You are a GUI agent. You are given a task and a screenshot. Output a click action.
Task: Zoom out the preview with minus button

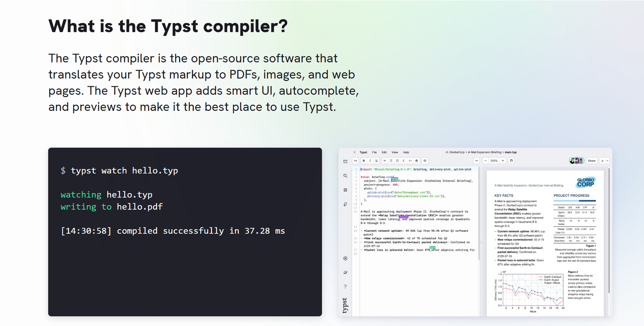486,161
